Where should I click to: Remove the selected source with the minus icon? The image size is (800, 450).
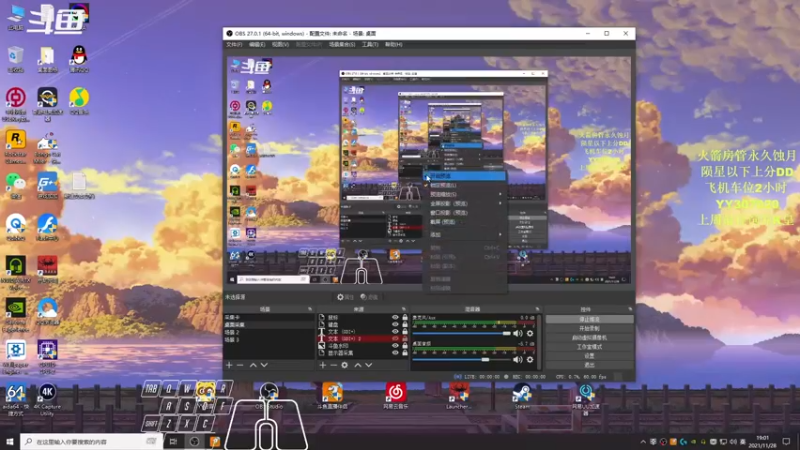point(333,365)
